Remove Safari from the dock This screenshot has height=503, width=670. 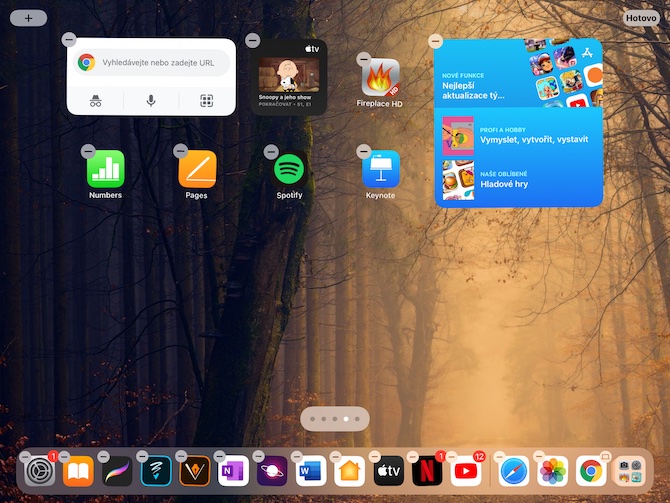(x=499, y=456)
